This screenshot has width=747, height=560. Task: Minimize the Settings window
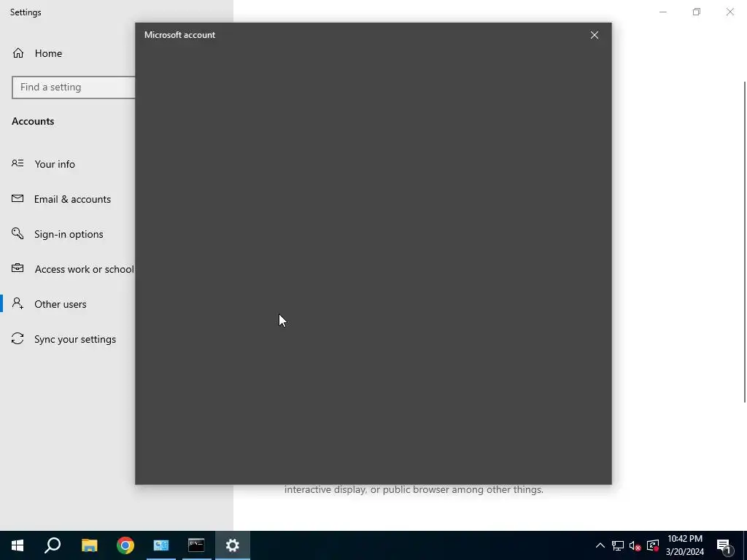pos(662,12)
